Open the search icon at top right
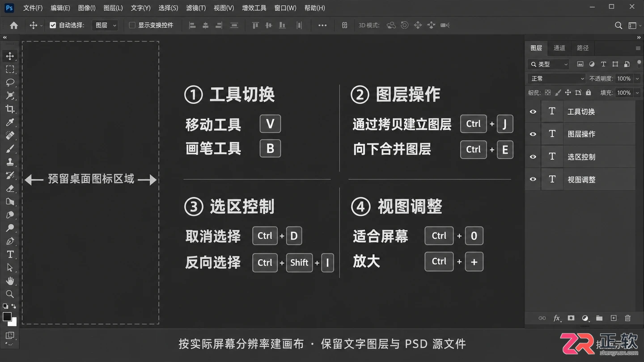 tap(619, 25)
